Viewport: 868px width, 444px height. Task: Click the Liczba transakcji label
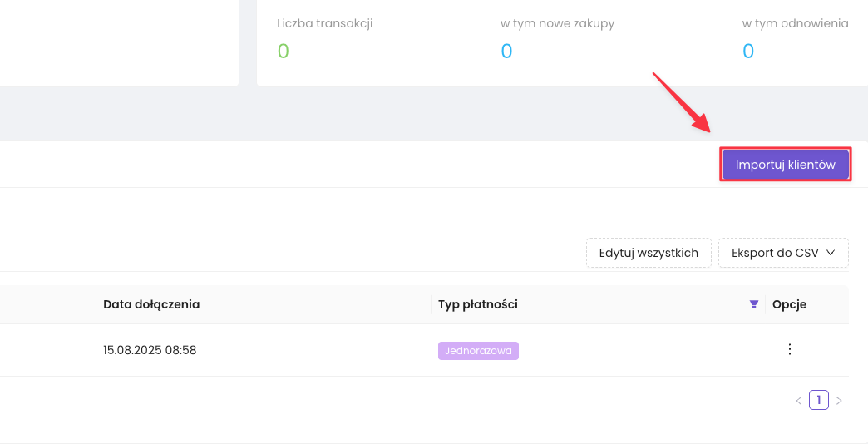[x=324, y=23]
